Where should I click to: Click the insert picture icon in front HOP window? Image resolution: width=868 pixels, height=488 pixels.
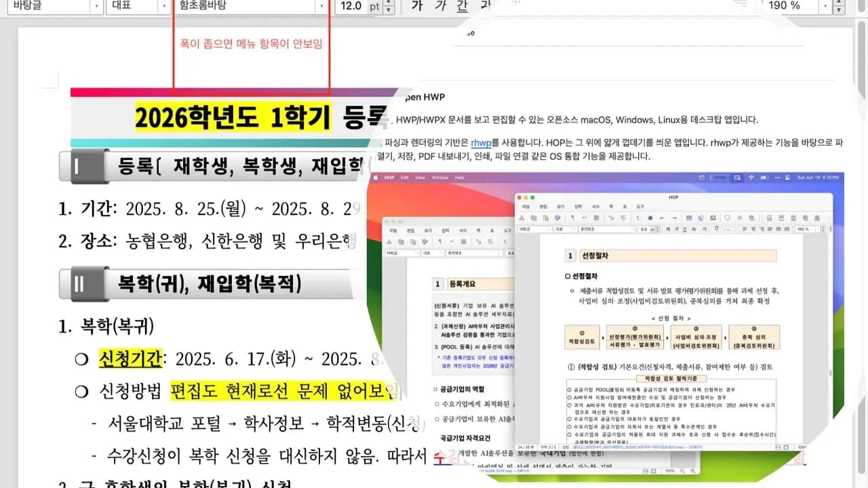click(713, 218)
